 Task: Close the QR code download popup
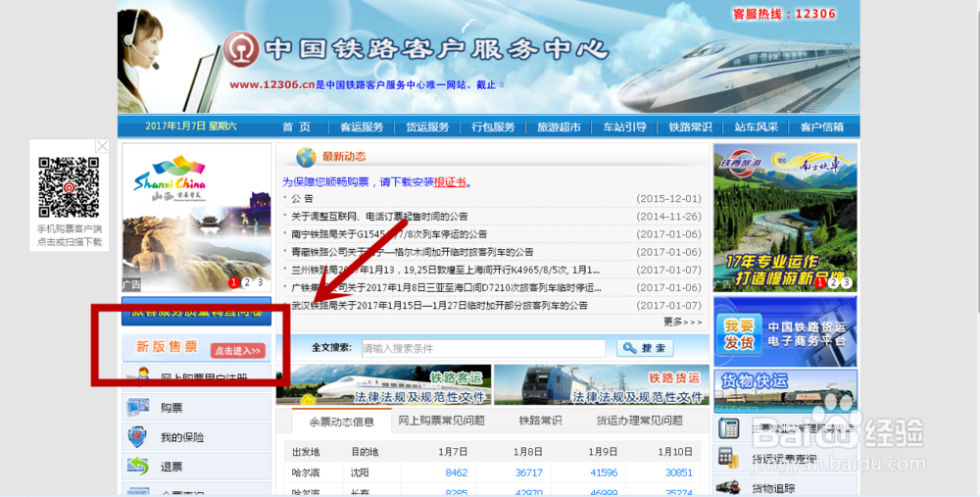[103, 146]
